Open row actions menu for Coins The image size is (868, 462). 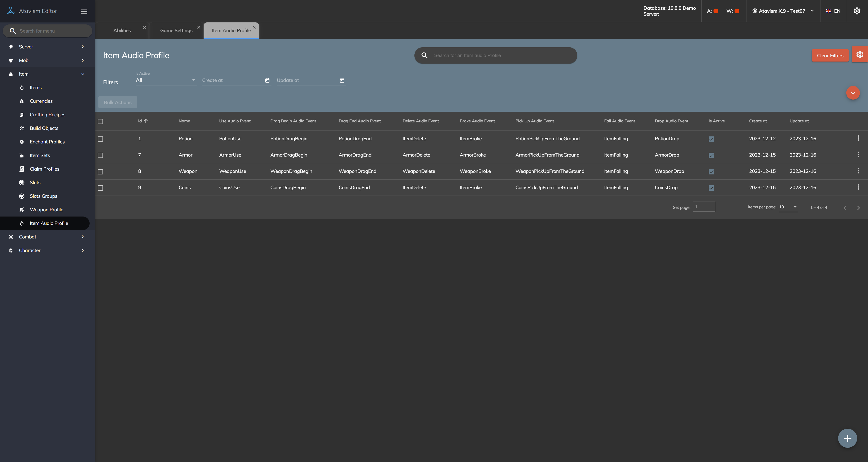click(x=858, y=187)
